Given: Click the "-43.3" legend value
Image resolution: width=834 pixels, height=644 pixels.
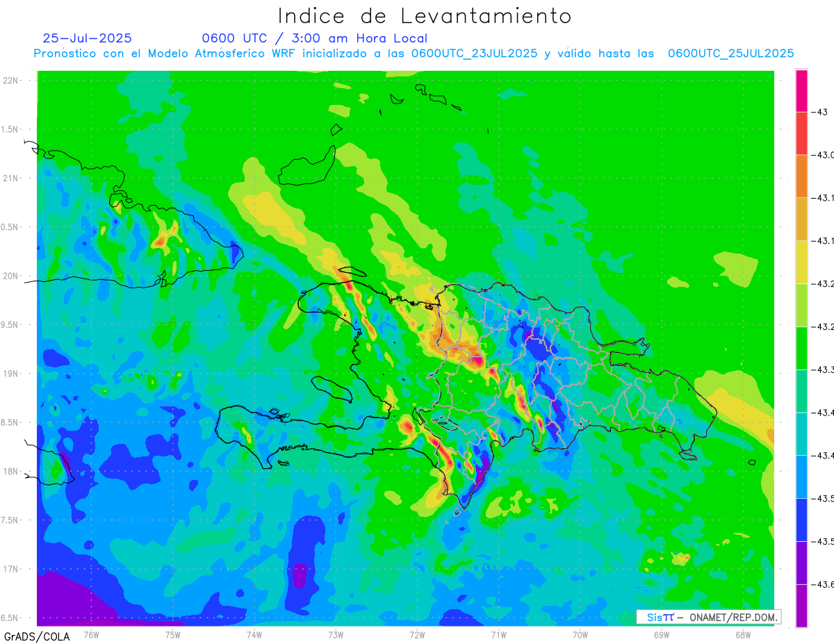Looking at the screenshot, I should 824,370.
